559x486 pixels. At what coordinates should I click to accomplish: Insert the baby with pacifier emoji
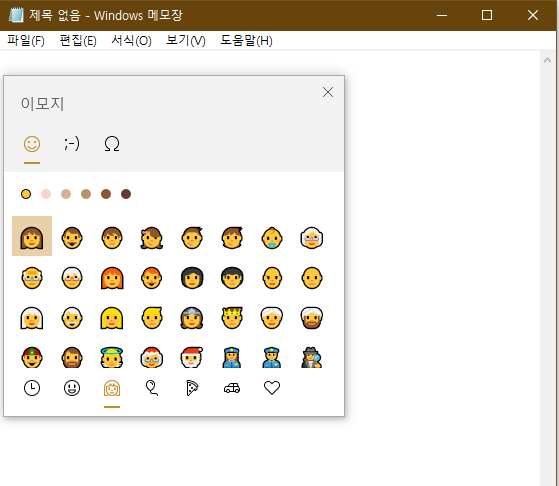(272, 238)
